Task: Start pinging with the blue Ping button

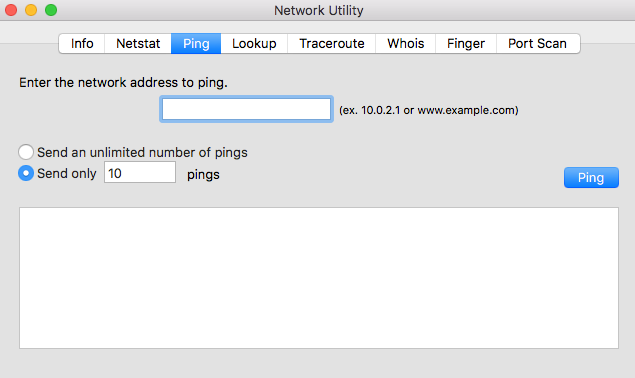Action: 591,177
